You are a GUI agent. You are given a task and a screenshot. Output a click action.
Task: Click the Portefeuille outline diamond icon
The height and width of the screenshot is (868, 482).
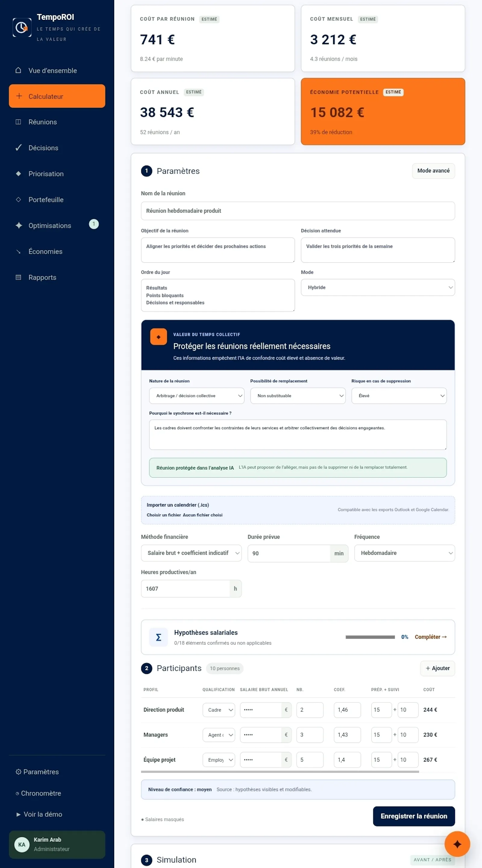pos(18,200)
